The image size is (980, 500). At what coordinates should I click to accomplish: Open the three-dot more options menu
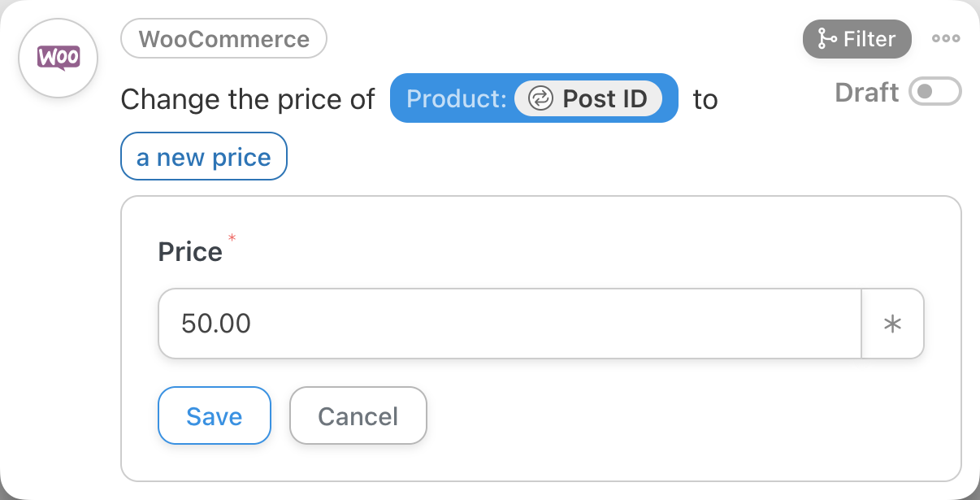[x=946, y=39]
